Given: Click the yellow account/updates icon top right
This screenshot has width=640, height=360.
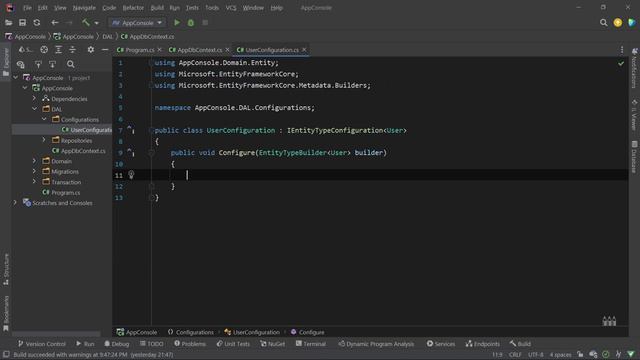Looking at the screenshot, I should pyautogui.click(x=618, y=23).
